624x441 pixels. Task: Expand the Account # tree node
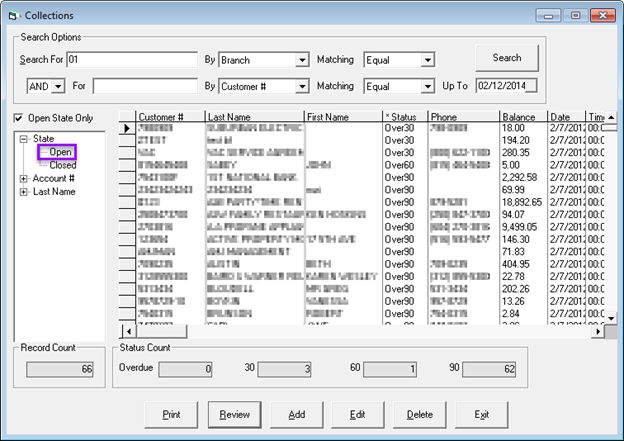pyautogui.click(x=23, y=179)
